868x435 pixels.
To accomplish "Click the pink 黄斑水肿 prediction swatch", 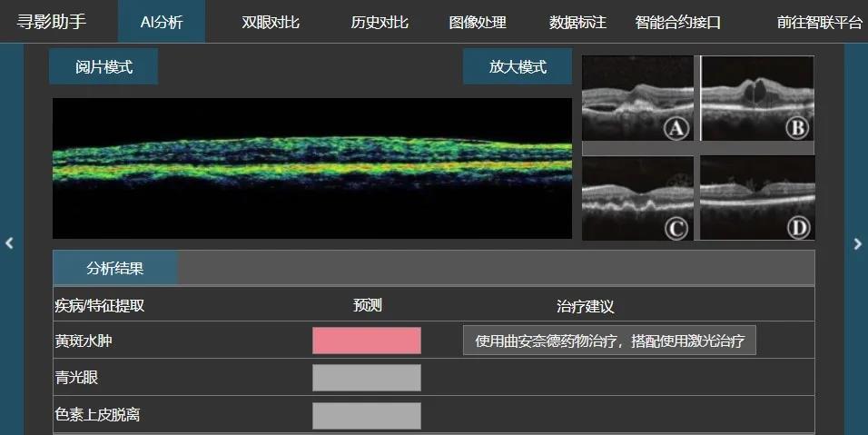I will (x=367, y=341).
